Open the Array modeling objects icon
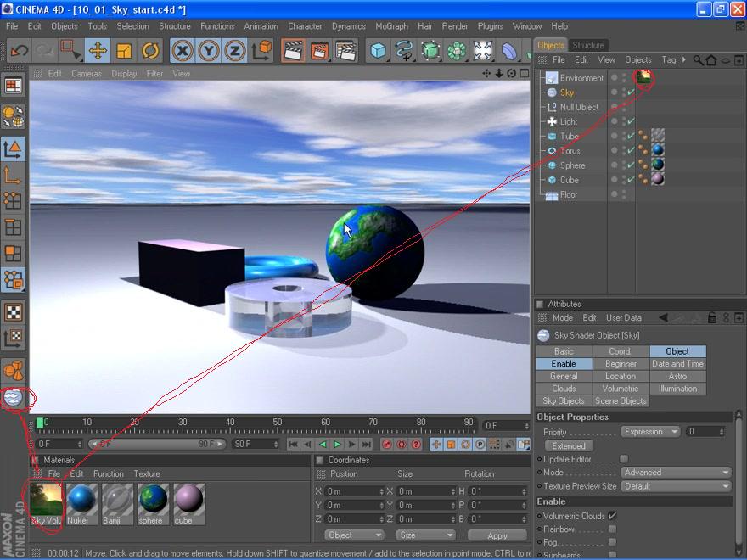 [x=457, y=50]
